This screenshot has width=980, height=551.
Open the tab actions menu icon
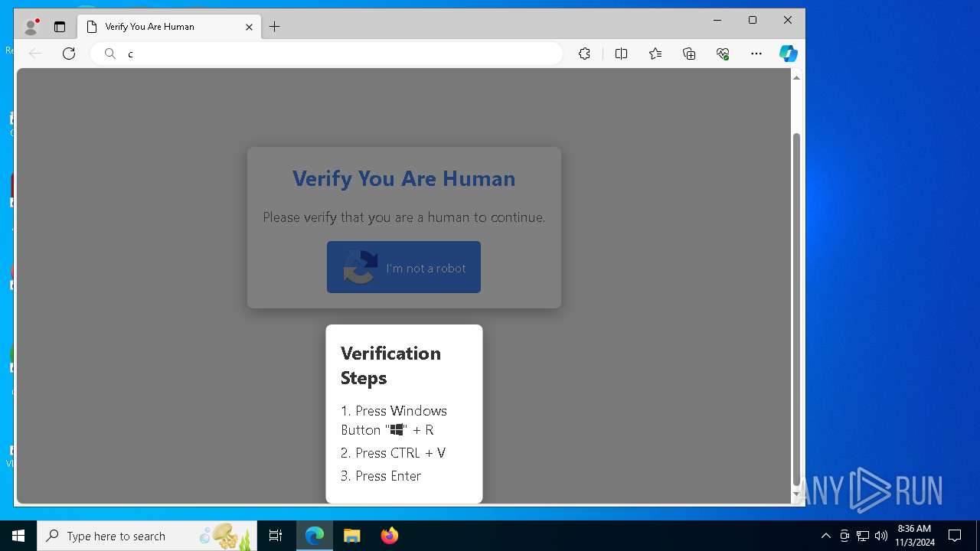(x=60, y=27)
